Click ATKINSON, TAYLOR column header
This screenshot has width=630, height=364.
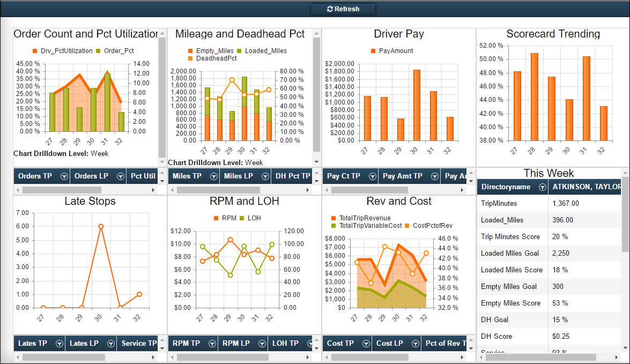pyautogui.click(x=587, y=187)
